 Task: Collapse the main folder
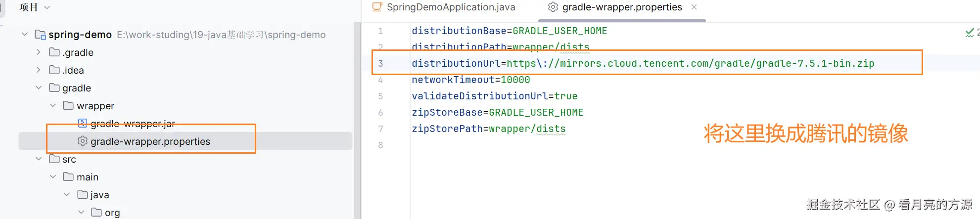pyautogui.click(x=53, y=176)
